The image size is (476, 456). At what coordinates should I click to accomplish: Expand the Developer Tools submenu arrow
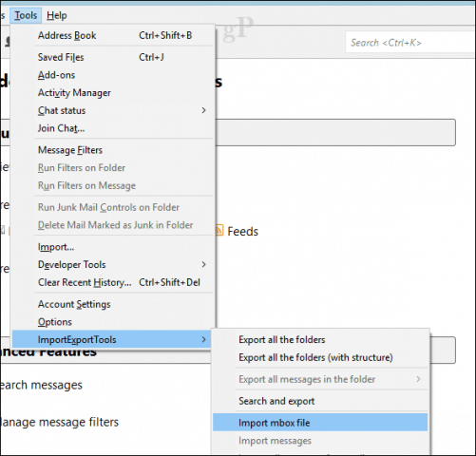click(203, 264)
